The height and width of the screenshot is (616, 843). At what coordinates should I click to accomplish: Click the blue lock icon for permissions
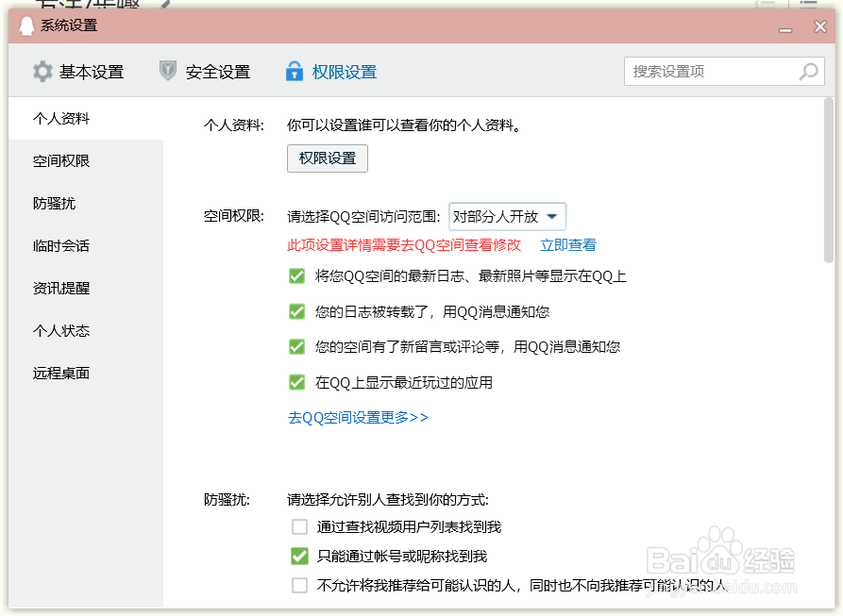tap(295, 71)
